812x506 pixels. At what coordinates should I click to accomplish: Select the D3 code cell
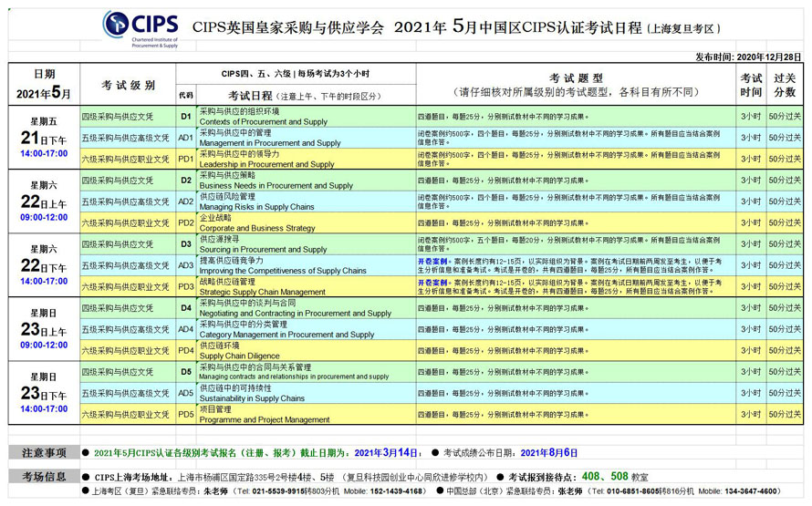click(x=186, y=243)
